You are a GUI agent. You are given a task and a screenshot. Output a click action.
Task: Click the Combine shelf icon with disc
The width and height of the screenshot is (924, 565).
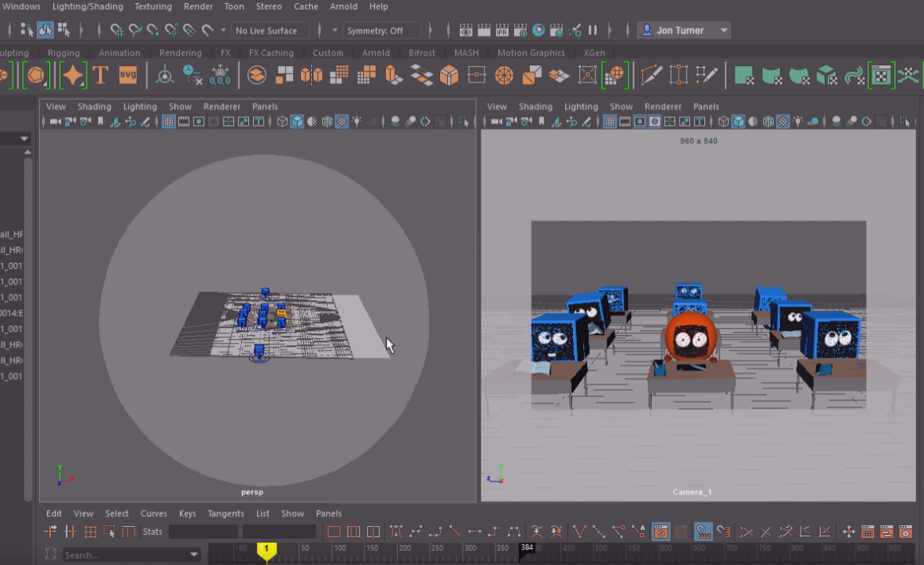pyautogui.click(x=256, y=76)
